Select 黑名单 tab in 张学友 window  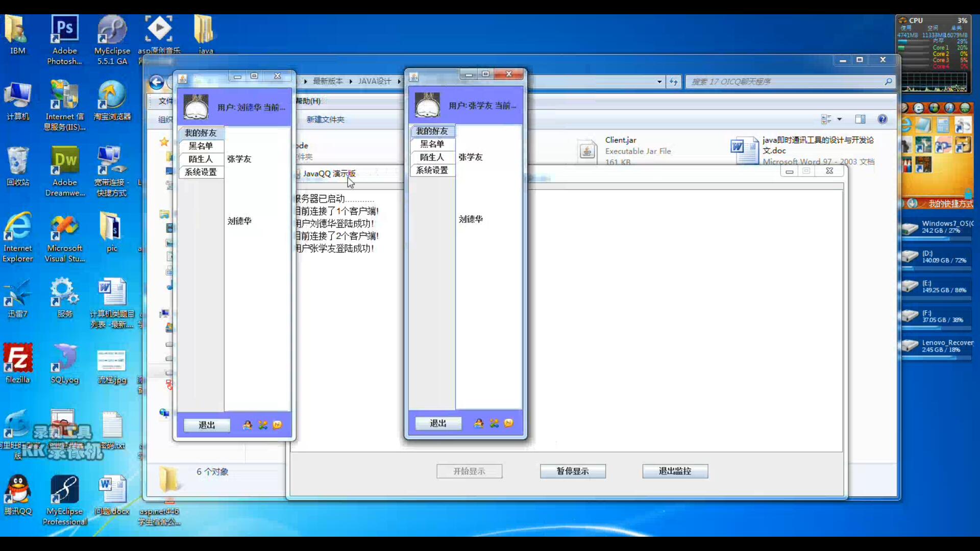(432, 144)
